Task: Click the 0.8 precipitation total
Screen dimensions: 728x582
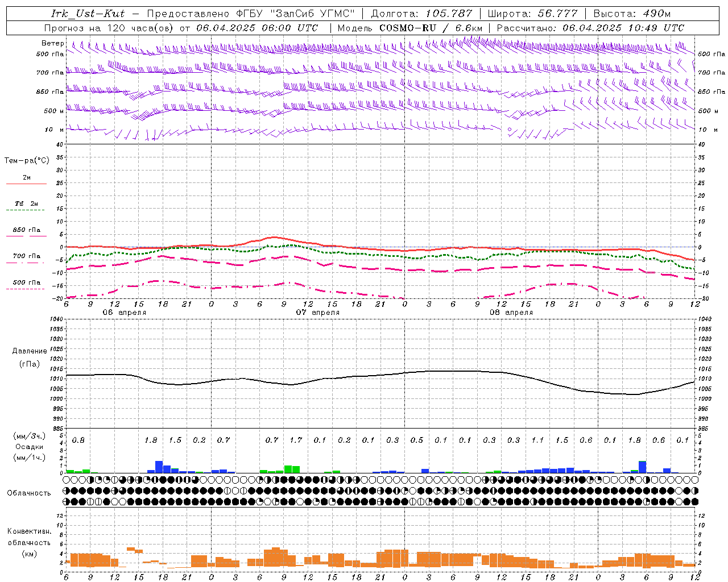Action: coord(78,440)
